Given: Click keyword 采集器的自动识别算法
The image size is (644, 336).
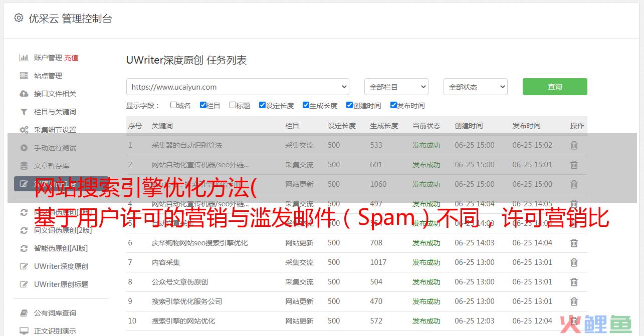Looking at the screenshot, I should click(x=187, y=145).
